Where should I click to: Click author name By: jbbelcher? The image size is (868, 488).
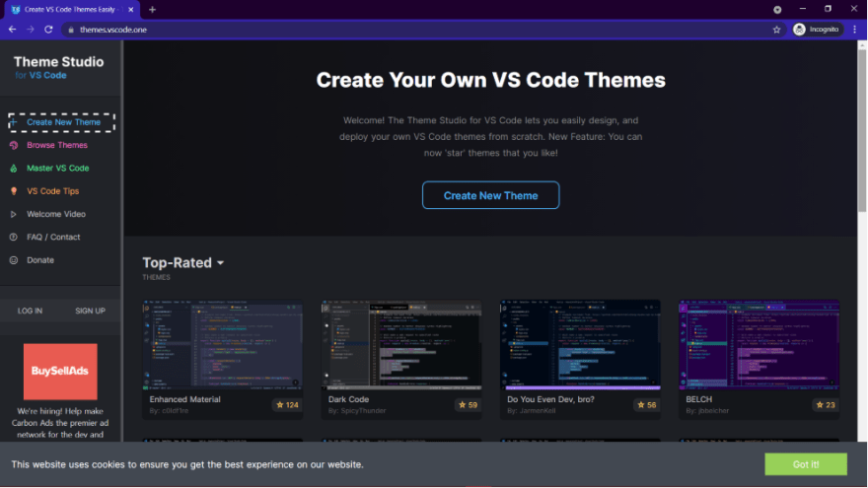click(x=707, y=411)
